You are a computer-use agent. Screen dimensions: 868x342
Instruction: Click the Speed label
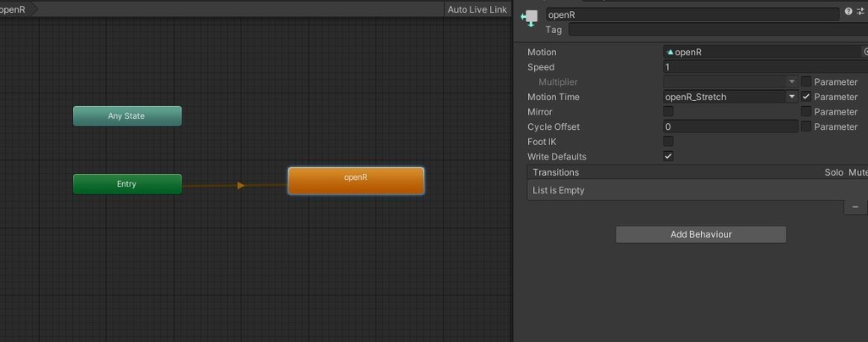[x=541, y=67]
